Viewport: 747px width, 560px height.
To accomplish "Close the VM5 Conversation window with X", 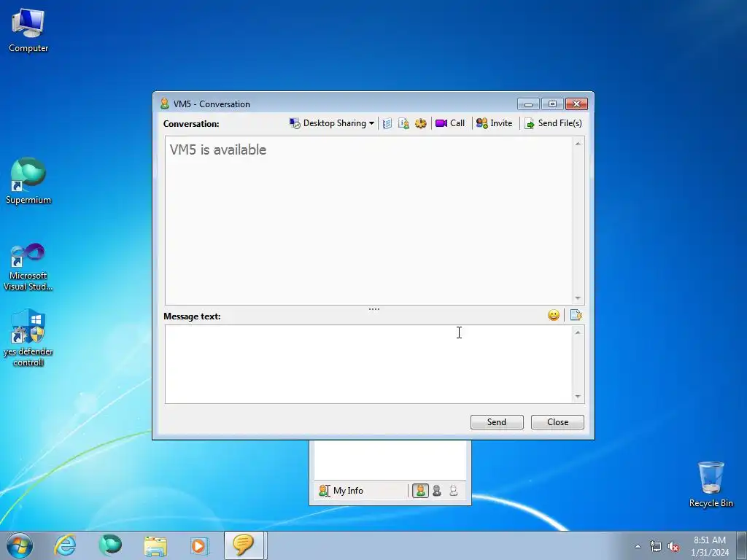I will click(x=576, y=104).
